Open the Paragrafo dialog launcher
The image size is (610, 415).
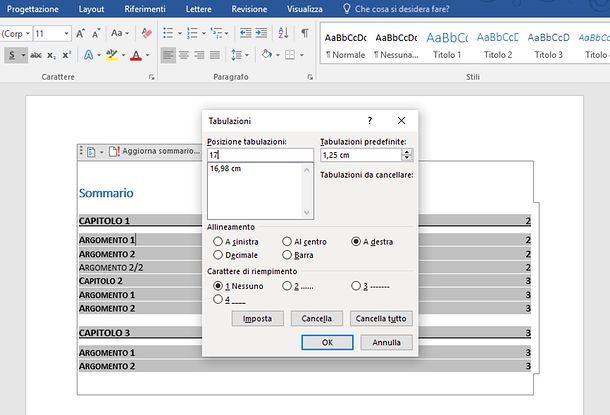310,77
